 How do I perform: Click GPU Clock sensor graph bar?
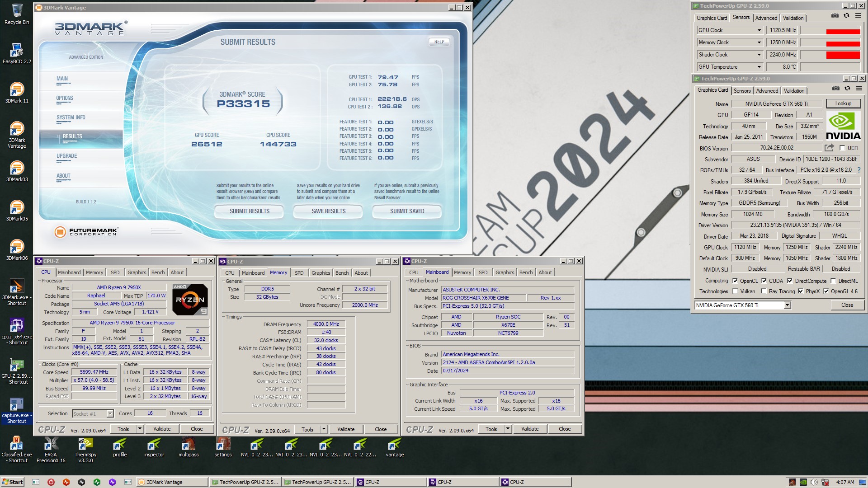(830, 31)
